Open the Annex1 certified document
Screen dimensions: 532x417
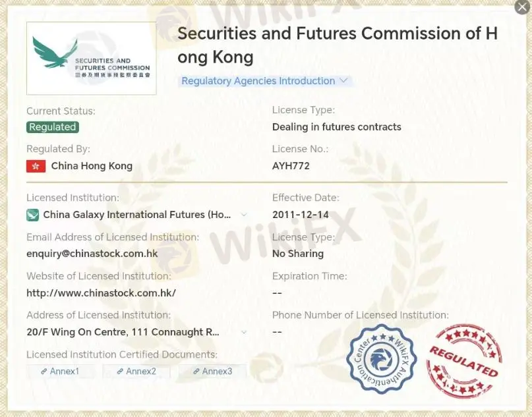click(61, 372)
